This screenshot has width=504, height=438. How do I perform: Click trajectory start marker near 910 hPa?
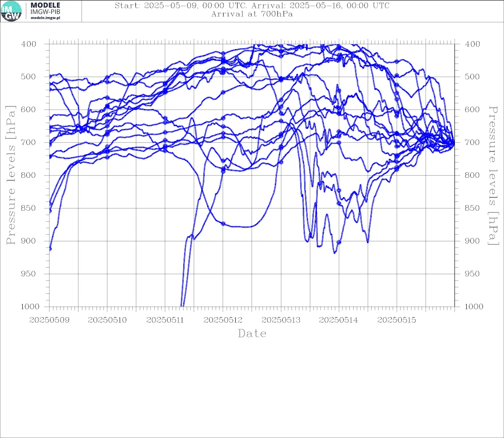[50, 249]
